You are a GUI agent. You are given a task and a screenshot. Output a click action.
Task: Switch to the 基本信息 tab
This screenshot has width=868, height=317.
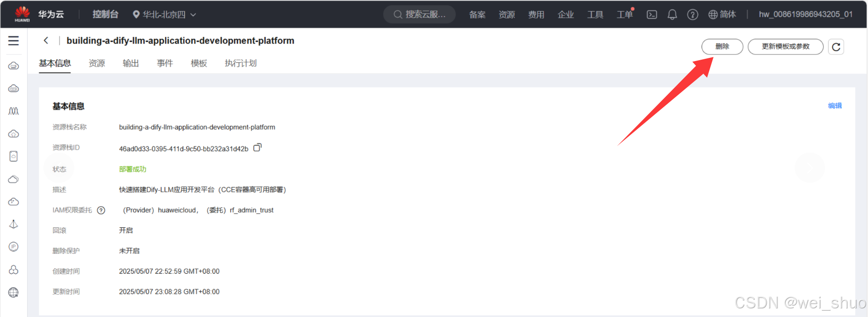(x=55, y=63)
